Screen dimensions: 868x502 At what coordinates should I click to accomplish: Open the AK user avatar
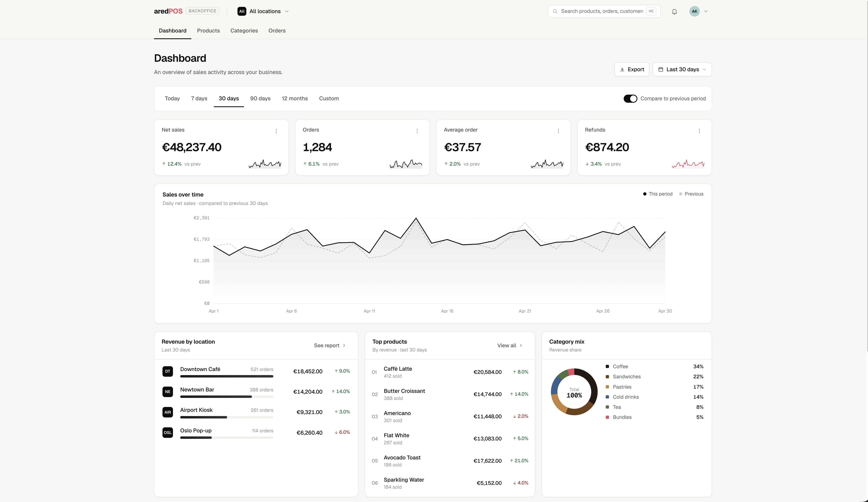(x=694, y=11)
